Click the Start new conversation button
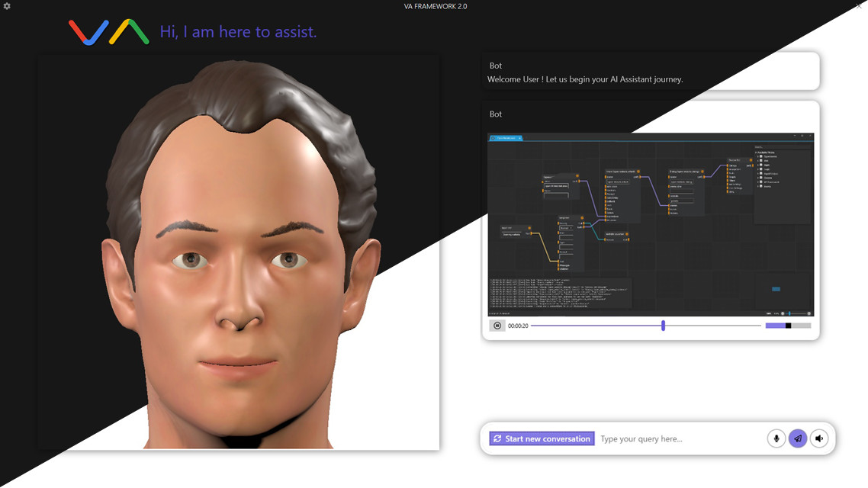868x488 pixels. click(x=542, y=438)
